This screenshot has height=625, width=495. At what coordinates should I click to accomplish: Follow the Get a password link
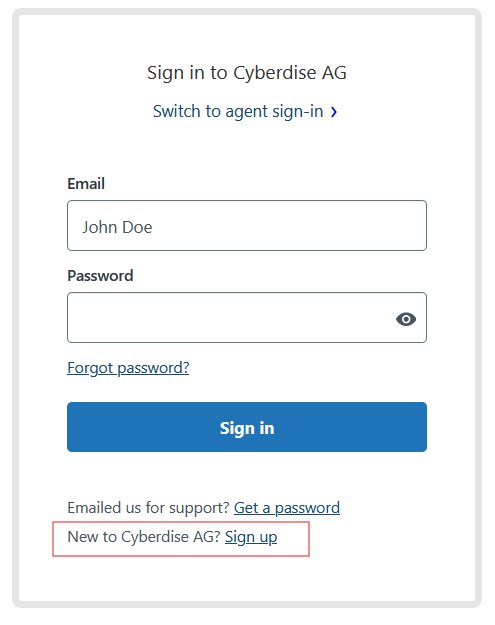tap(287, 508)
